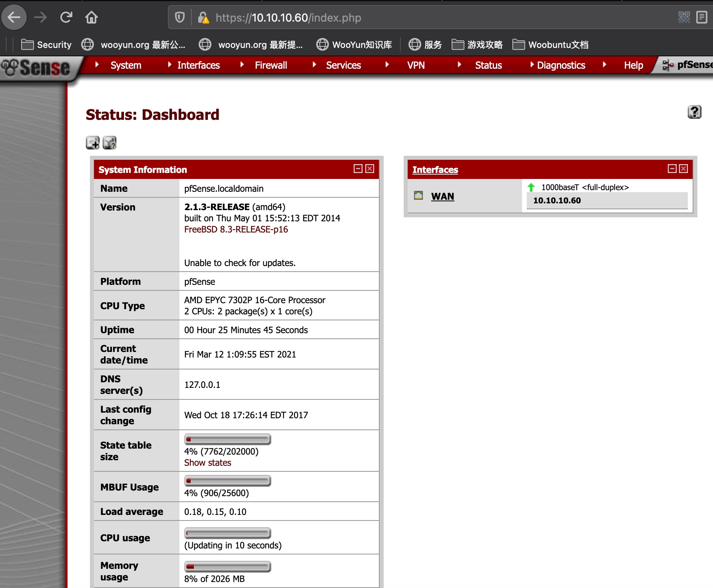Open the Help menu
The width and height of the screenshot is (713, 588).
click(x=633, y=65)
